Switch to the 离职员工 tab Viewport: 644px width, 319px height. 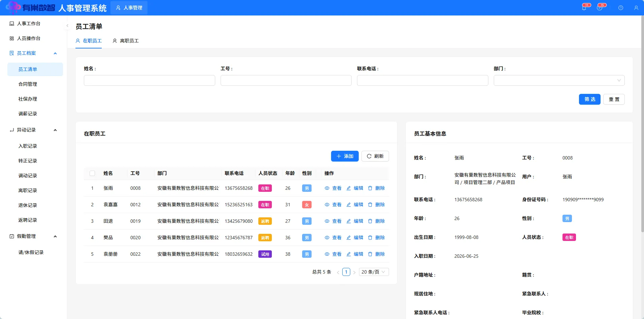(x=126, y=41)
